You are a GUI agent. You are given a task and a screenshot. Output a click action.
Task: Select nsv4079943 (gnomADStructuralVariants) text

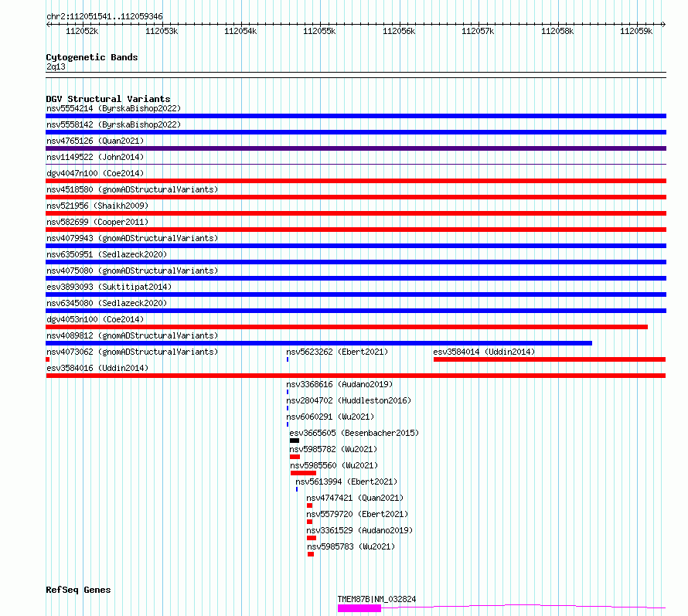(132, 238)
